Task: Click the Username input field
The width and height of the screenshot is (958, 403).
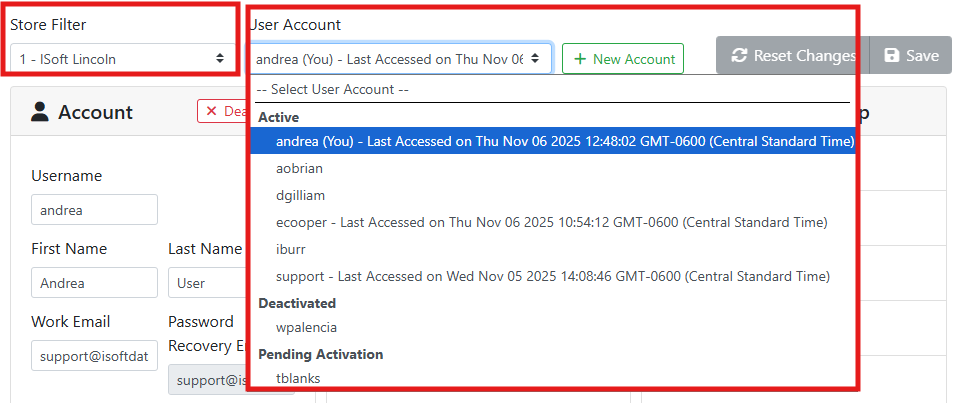Action: click(94, 210)
